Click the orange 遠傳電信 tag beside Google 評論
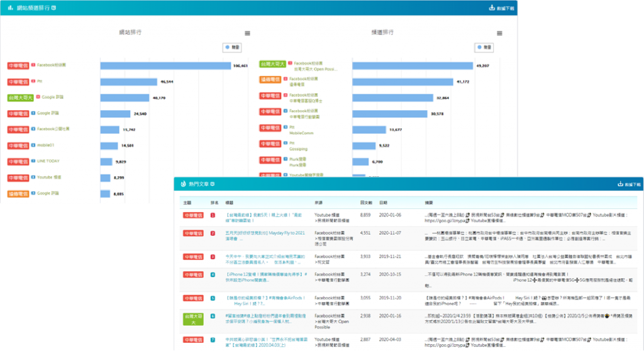Image resolution: width=644 pixels, height=353 pixels. click(x=18, y=194)
